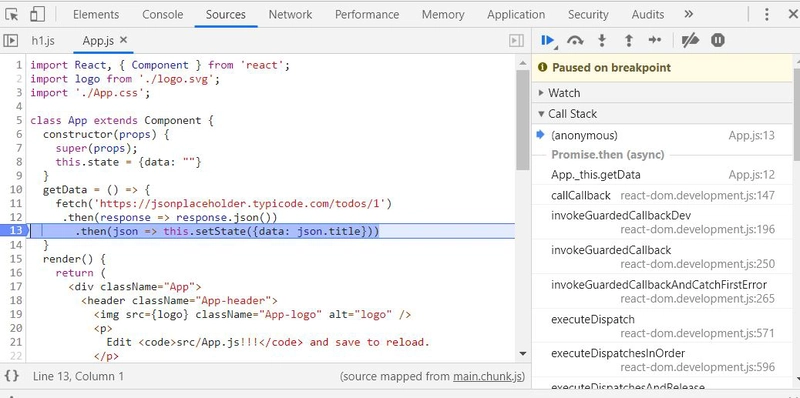The image size is (800, 398).
Task: Open the main.chunk.js source link
Action: (488, 377)
